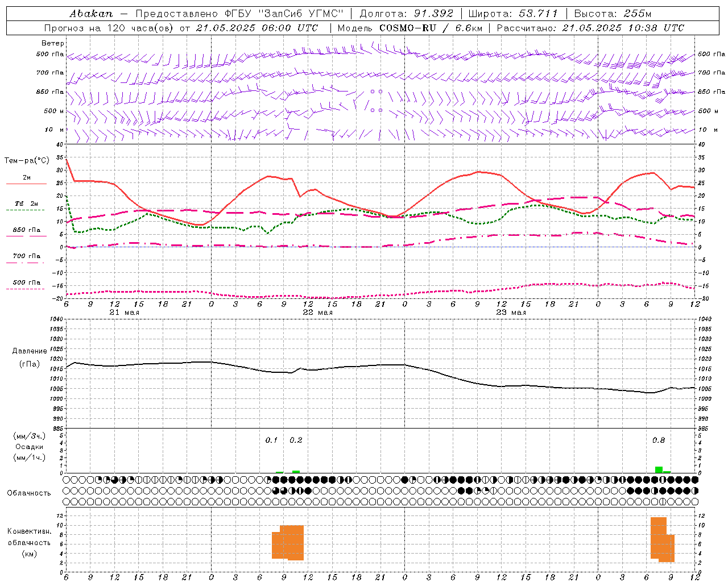Image resolution: width=728 pixels, height=582 pixels.
Task: Click the 'Ветер' wind panel label
Action: pyautogui.click(x=53, y=43)
